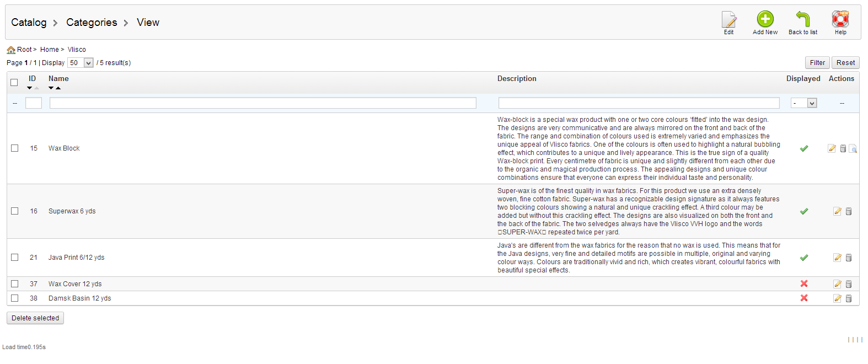Viewport: 868px width, 364px height.
Task: Sort ID column descending arrow
Action: tap(30, 88)
